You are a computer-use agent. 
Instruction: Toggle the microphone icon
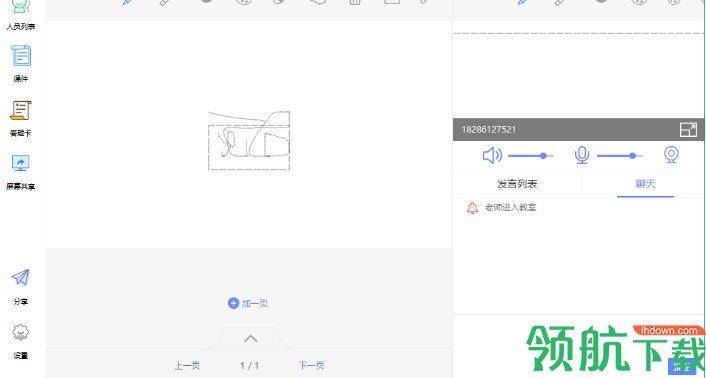pos(582,156)
